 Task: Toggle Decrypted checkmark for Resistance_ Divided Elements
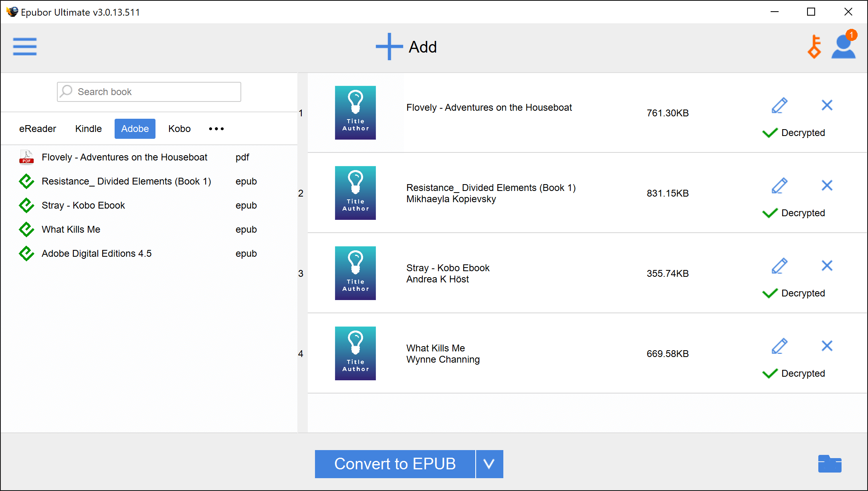click(x=770, y=213)
